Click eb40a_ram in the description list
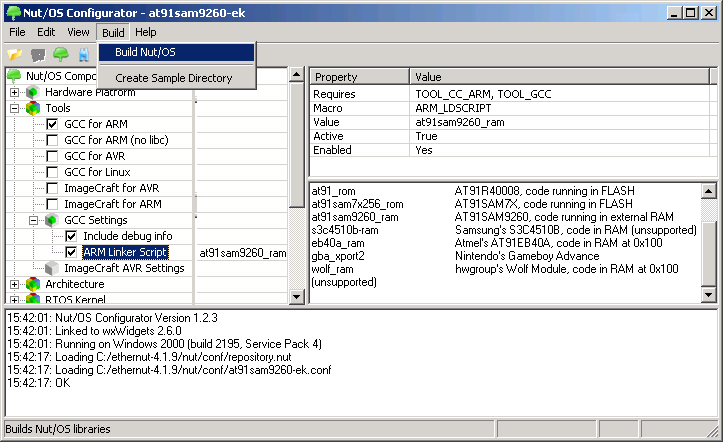Screen dimensions: 723x442 (x=338, y=243)
